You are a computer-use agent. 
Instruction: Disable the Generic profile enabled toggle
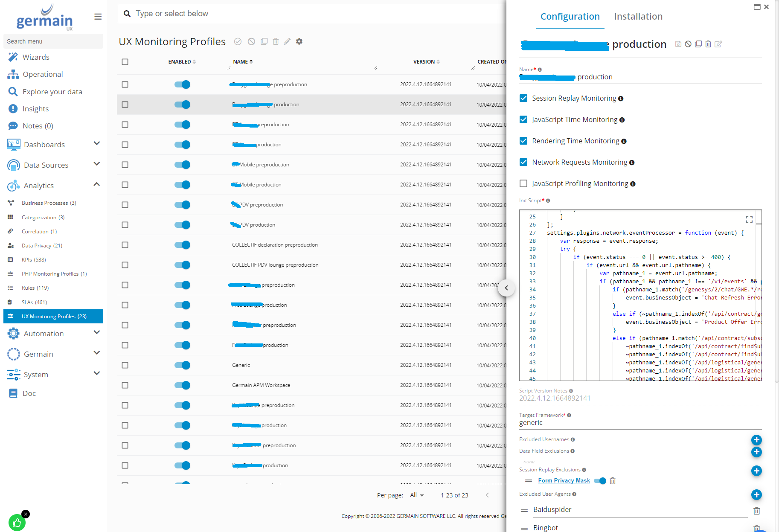coord(182,365)
